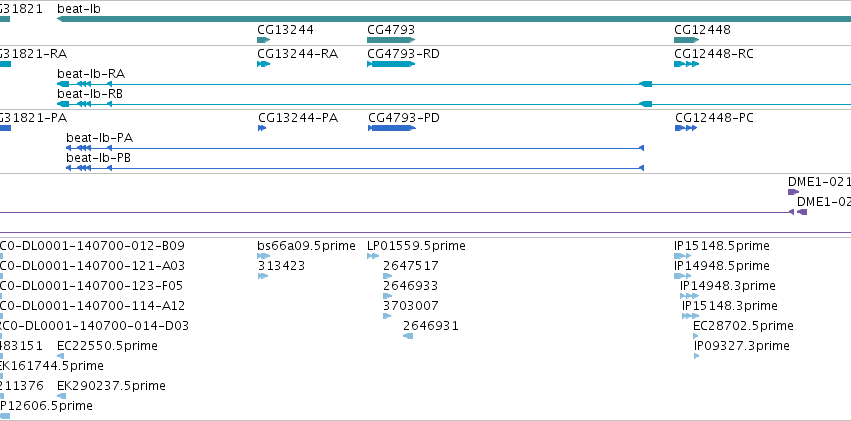Select the beat-Ib gene span bar
851x421 pixels.
tap(454, 19)
